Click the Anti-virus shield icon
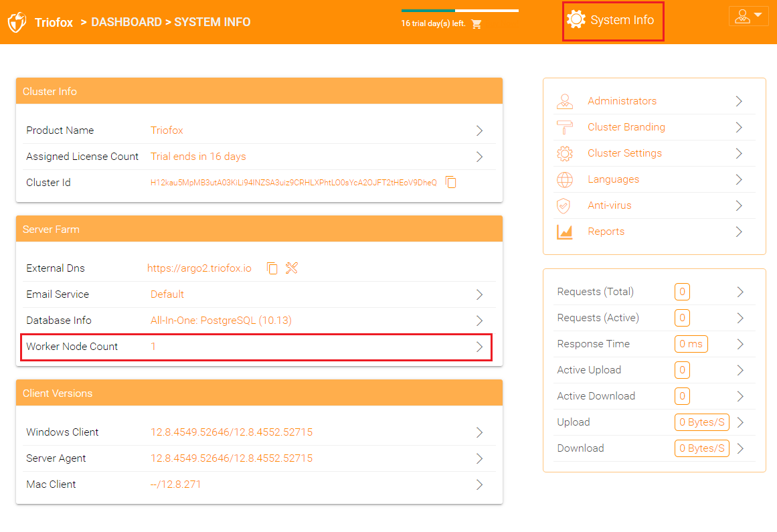Image resolution: width=777 pixels, height=532 pixels. point(564,205)
